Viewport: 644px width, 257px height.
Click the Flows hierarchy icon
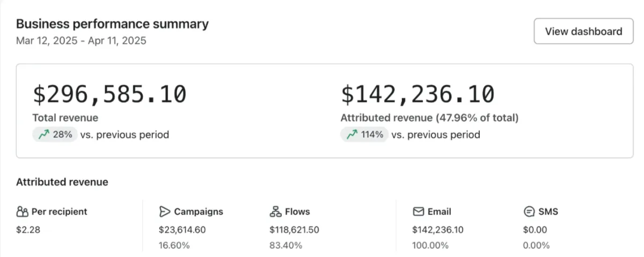275,211
